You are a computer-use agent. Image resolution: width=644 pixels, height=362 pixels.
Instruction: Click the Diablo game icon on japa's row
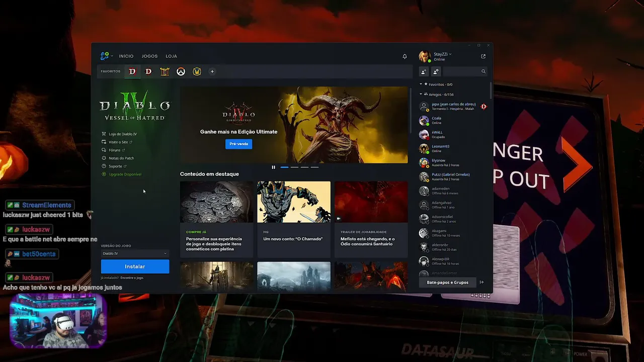(484, 107)
